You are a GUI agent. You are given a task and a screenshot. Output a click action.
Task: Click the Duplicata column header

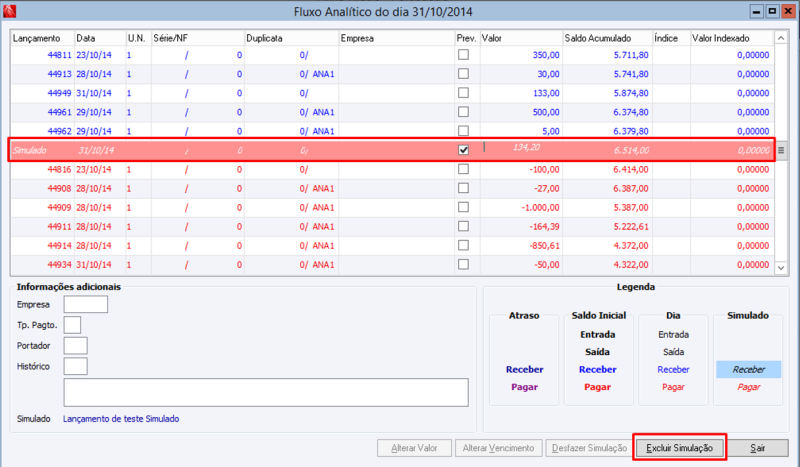tap(291, 38)
